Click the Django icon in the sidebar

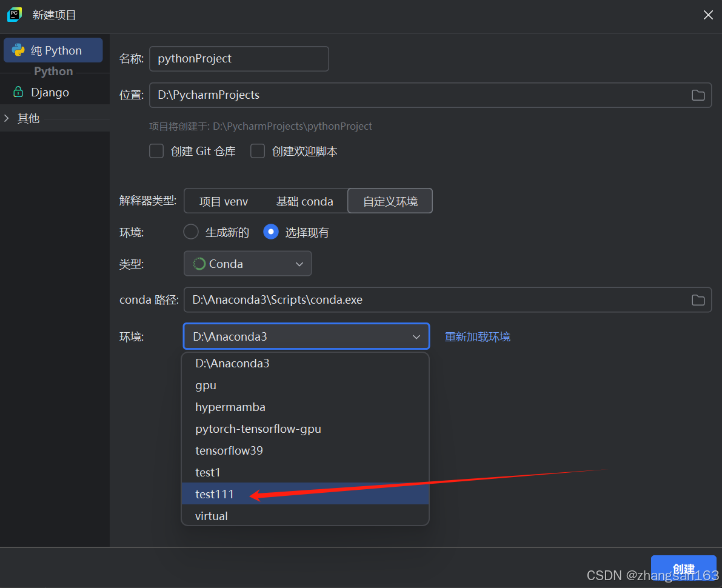coord(18,92)
